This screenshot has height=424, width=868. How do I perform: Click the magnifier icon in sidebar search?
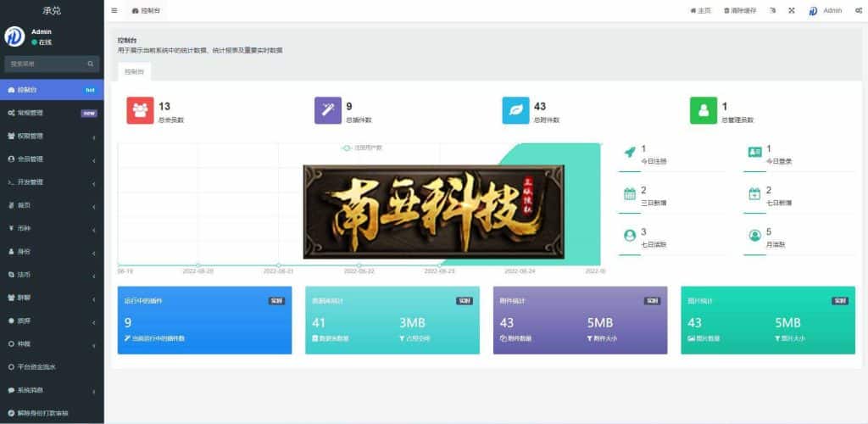[90, 64]
